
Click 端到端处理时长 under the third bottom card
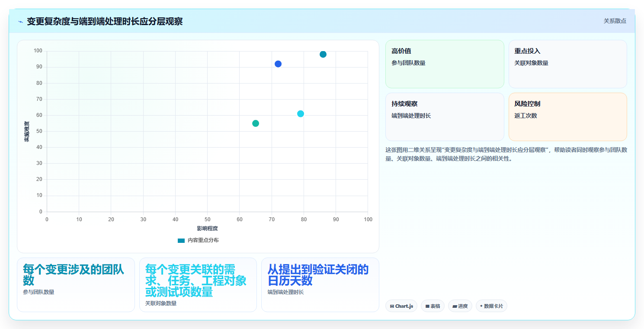(285, 292)
